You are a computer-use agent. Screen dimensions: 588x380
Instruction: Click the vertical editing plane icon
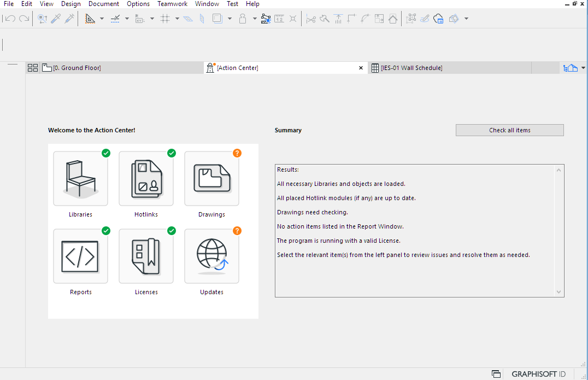coord(202,19)
